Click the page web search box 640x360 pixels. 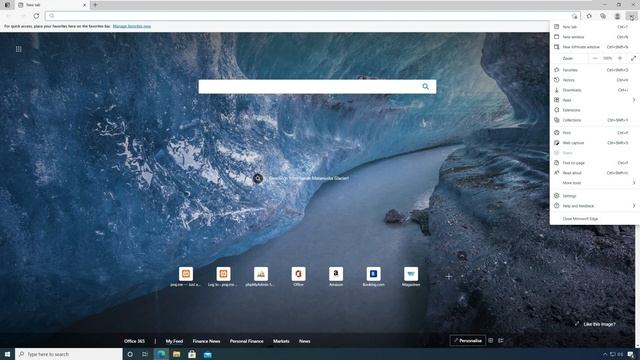[x=317, y=87]
